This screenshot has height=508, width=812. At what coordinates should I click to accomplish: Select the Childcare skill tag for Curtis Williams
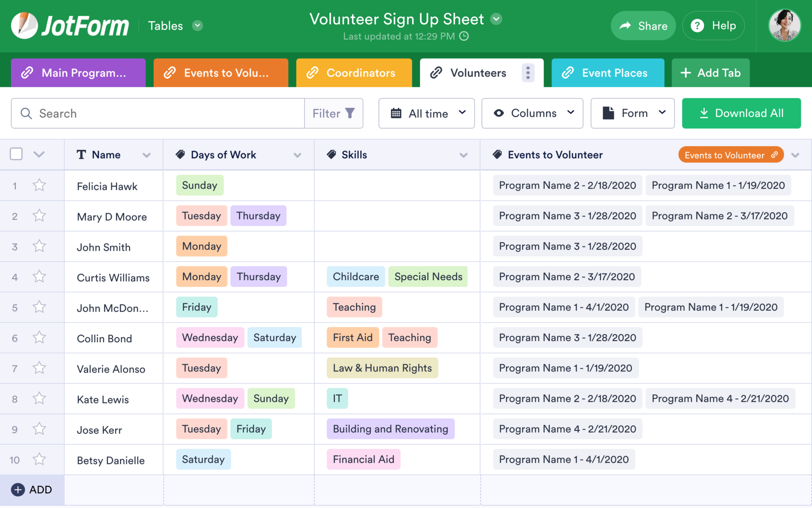356,277
